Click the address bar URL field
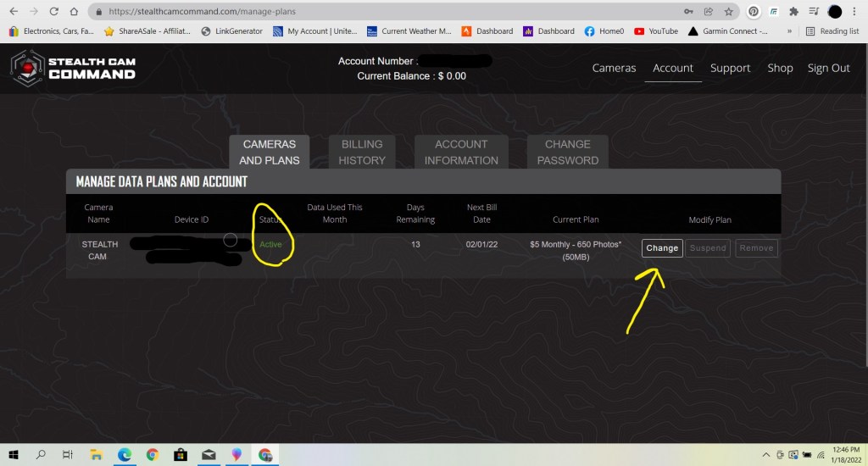The width and height of the screenshot is (868, 466). (x=381, y=12)
